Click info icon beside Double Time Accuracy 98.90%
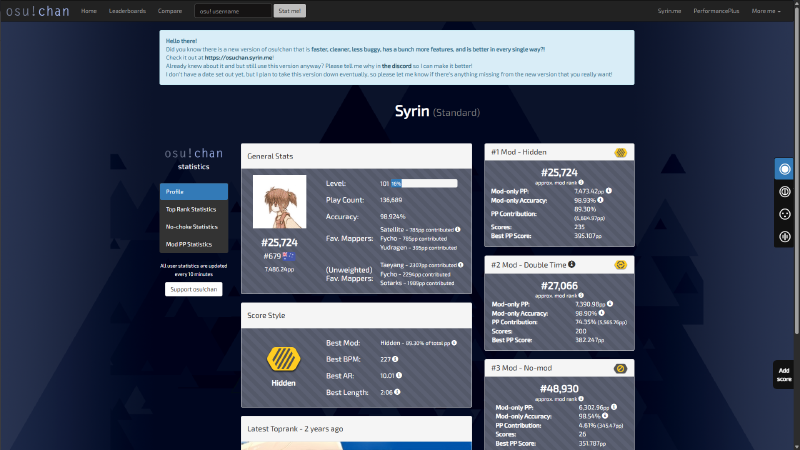The image size is (800, 450). coord(602,313)
